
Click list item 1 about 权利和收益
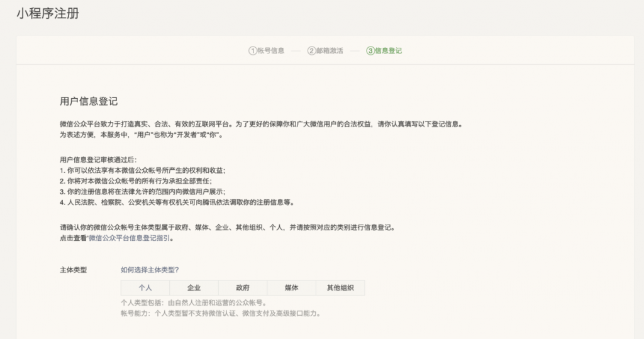142,170
